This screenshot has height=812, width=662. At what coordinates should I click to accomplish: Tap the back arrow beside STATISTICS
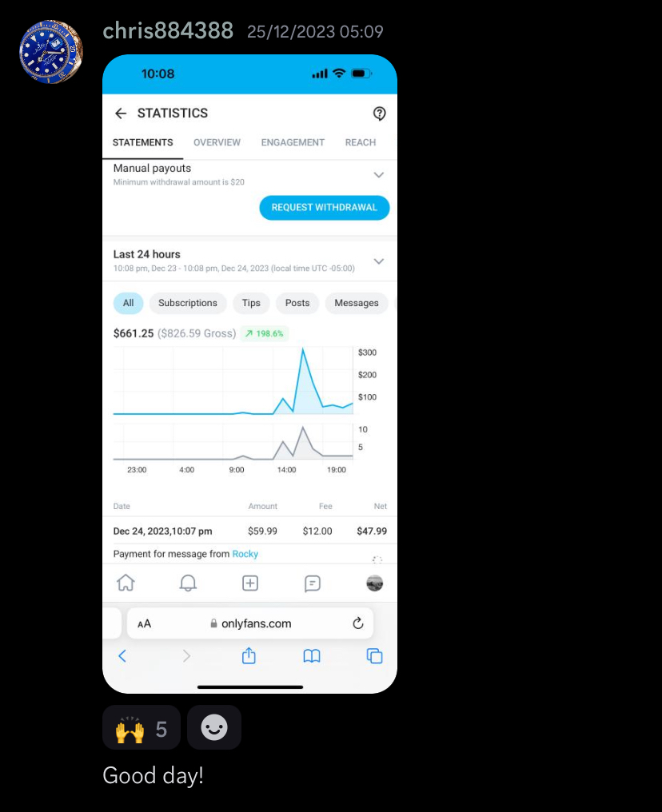point(121,113)
